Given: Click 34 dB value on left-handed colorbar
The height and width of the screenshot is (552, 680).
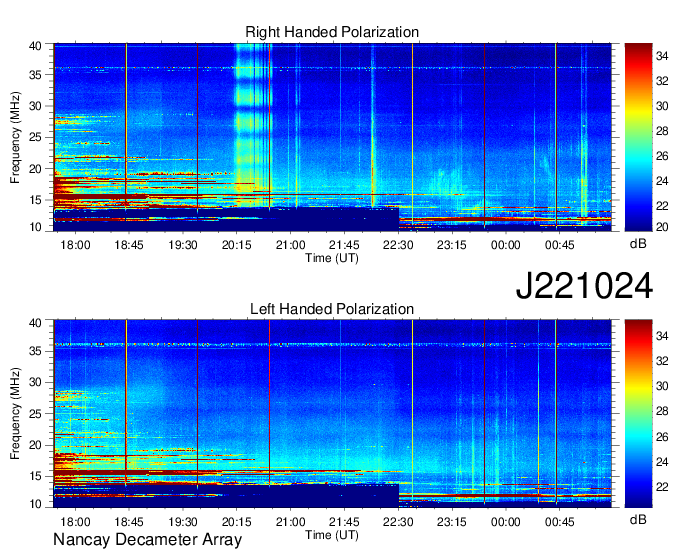Looking at the screenshot, I should [662, 336].
